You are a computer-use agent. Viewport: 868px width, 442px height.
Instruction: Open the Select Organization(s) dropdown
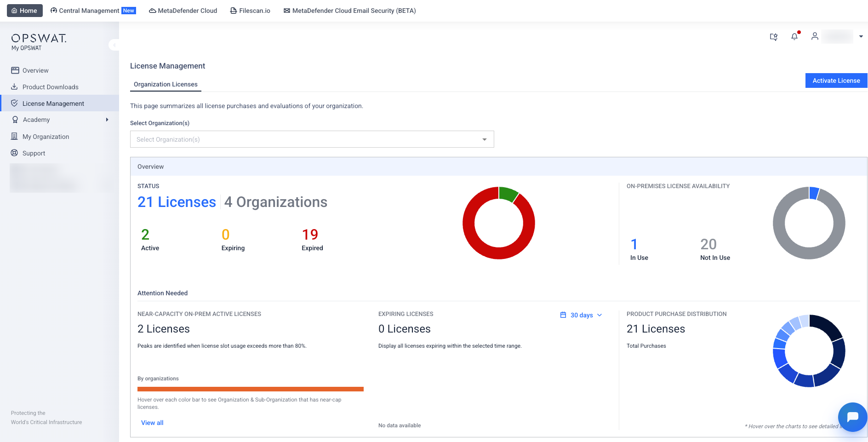pos(312,139)
